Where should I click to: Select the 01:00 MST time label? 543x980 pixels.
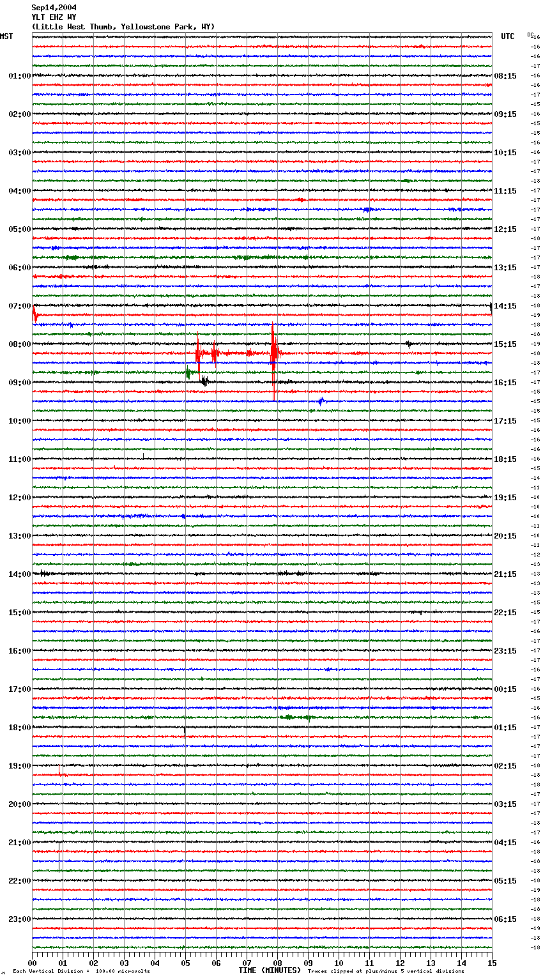point(20,76)
